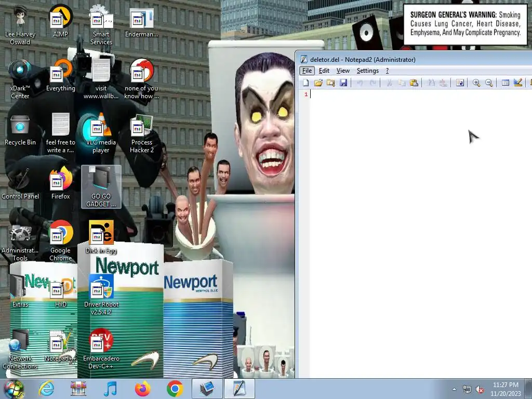Select the Network Connections desktop icon
Screen dimensions: 532x399
[x=20, y=349]
